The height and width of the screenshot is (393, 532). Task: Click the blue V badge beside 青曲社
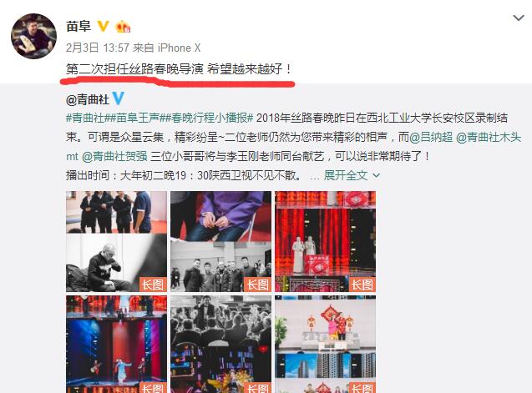click(x=118, y=98)
